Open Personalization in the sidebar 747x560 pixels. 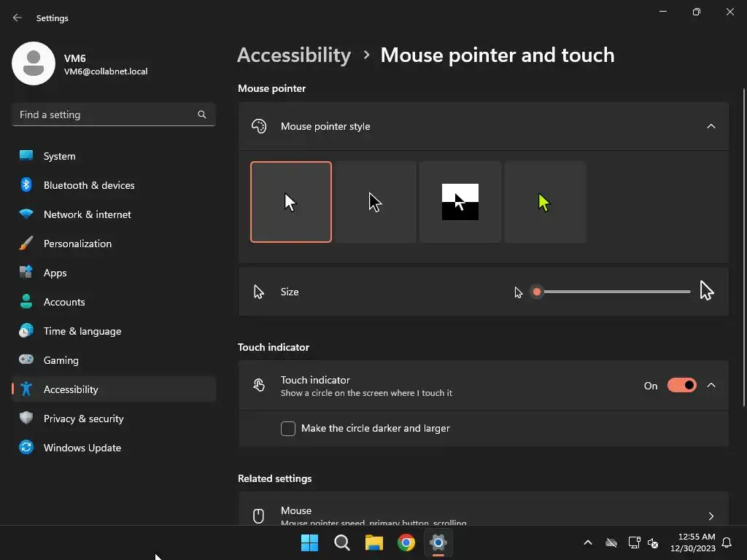[113, 244]
